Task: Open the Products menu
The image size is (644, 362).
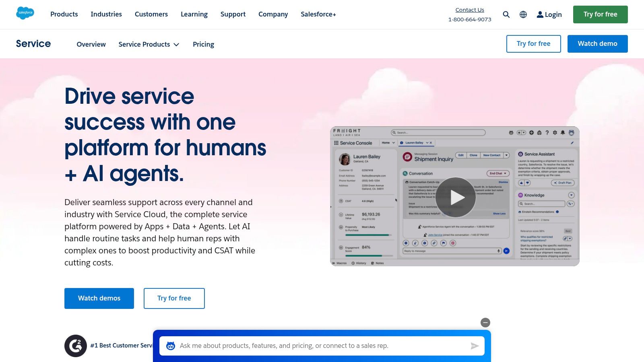Action: [64, 14]
